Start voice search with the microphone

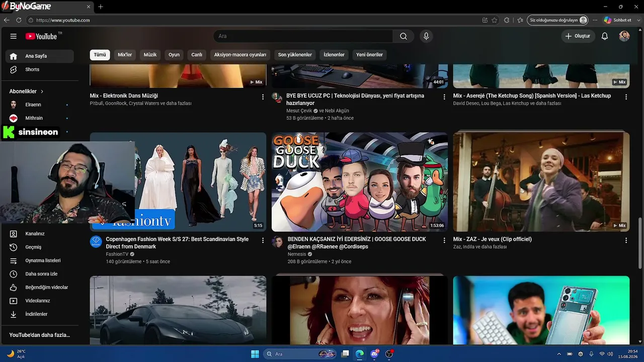click(x=426, y=36)
